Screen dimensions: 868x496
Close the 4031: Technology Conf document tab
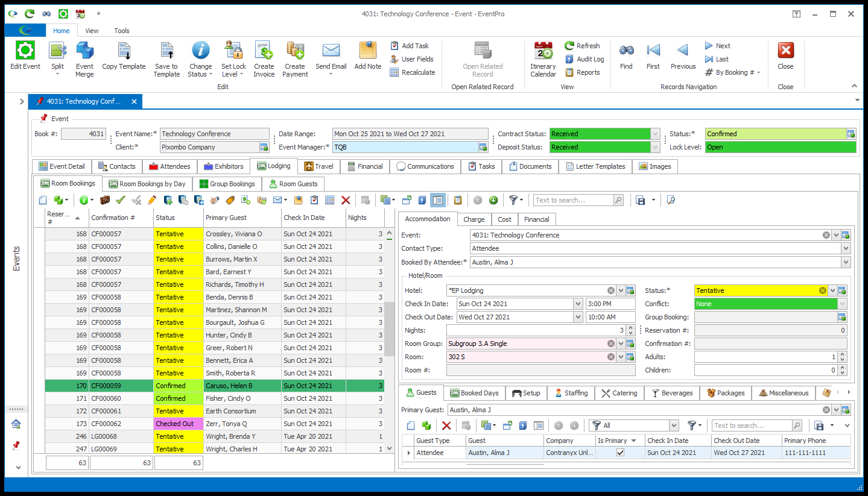point(134,101)
